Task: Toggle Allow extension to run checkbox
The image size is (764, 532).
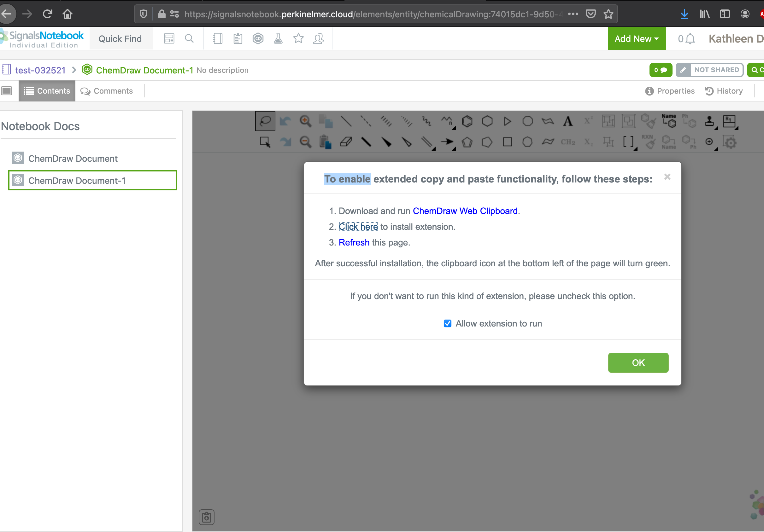Action: tap(448, 323)
